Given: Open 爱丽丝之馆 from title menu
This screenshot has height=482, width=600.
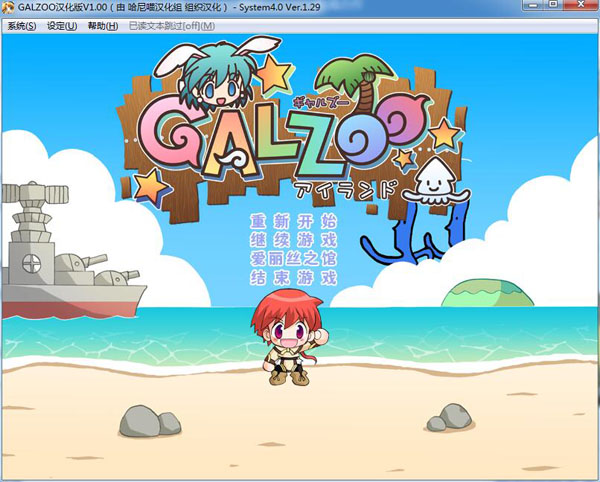Looking at the screenshot, I should pyautogui.click(x=293, y=259).
